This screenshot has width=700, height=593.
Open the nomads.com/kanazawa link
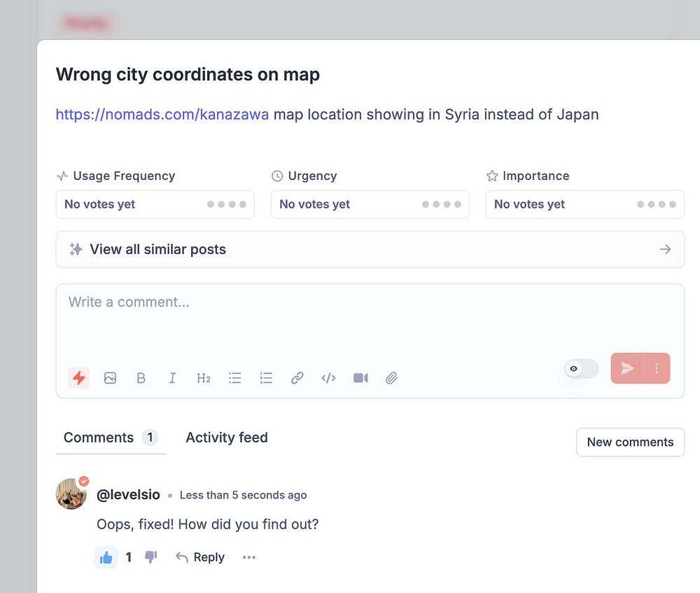click(x=162, y=114)
